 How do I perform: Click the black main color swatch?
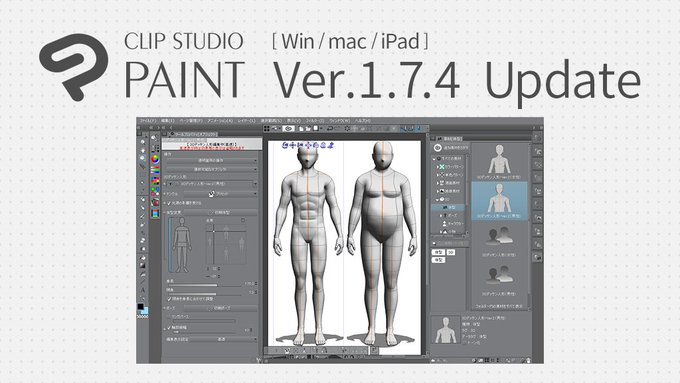[141, 307]
